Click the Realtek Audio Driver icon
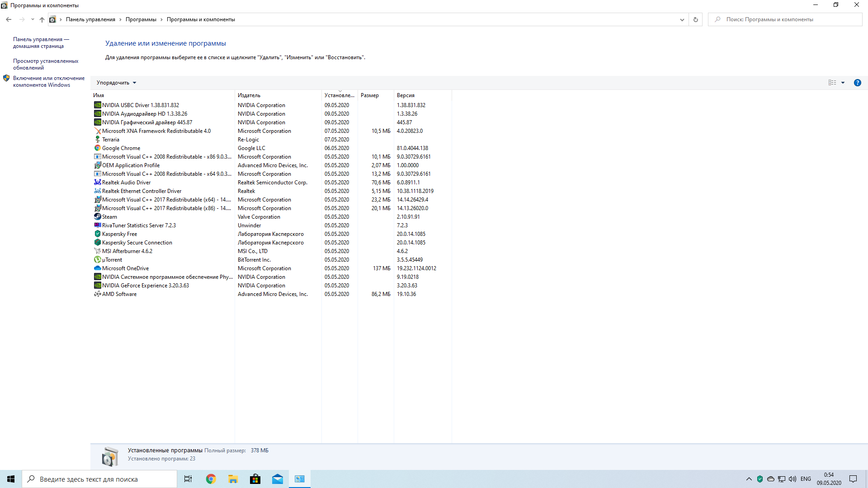 click(97, 182)
